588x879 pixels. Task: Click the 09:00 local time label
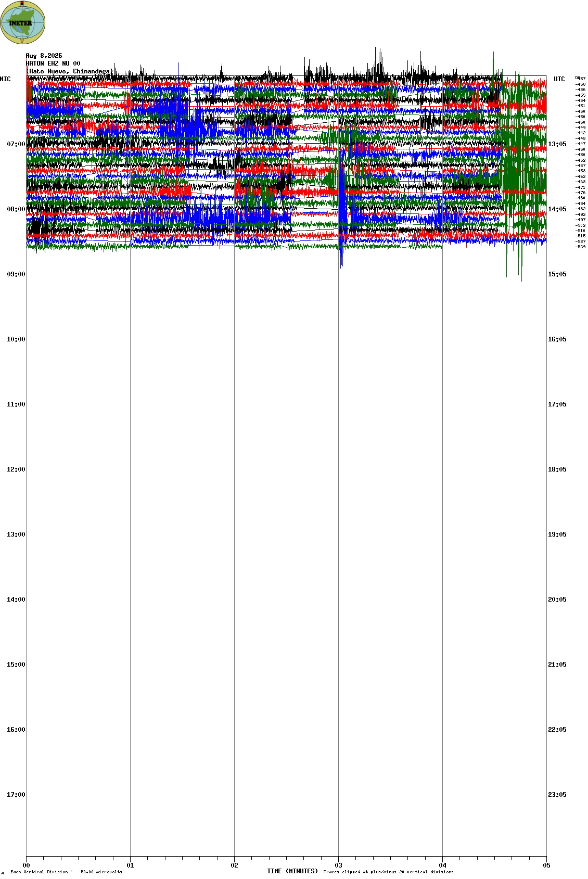click(x=16, y=274)
